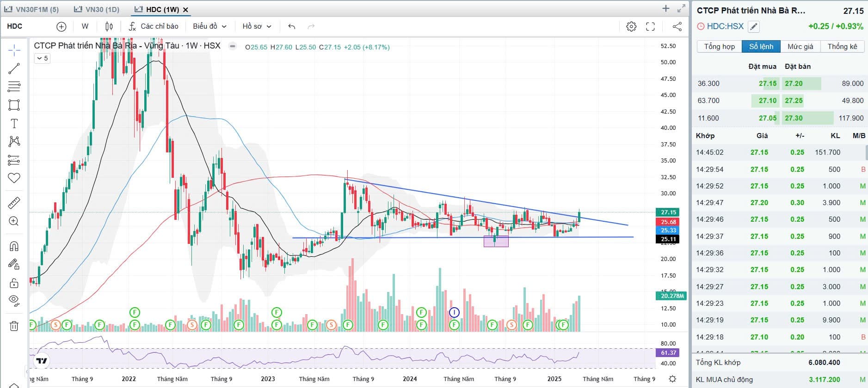
Task: Open the heart favorites icon tool
Action: (x=14, y=178)
